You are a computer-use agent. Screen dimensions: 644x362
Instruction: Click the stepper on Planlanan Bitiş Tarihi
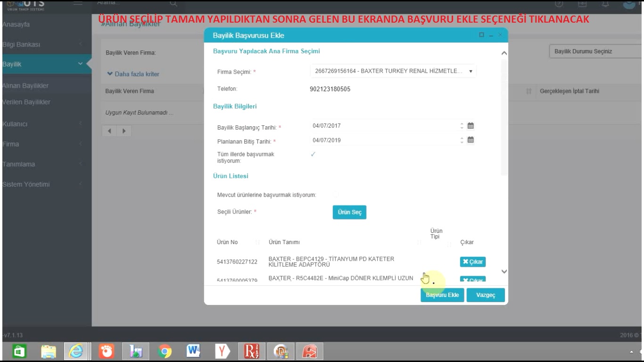coord(462,140)
